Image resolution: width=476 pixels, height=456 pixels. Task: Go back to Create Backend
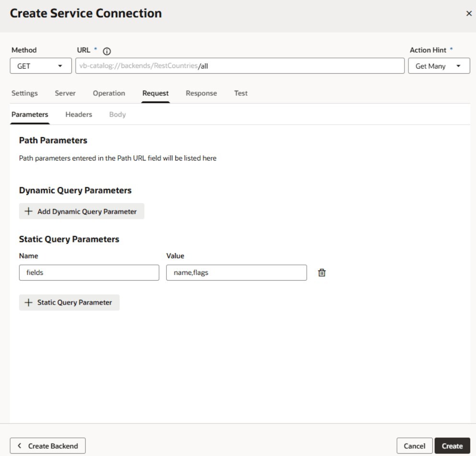pos(47,445)
